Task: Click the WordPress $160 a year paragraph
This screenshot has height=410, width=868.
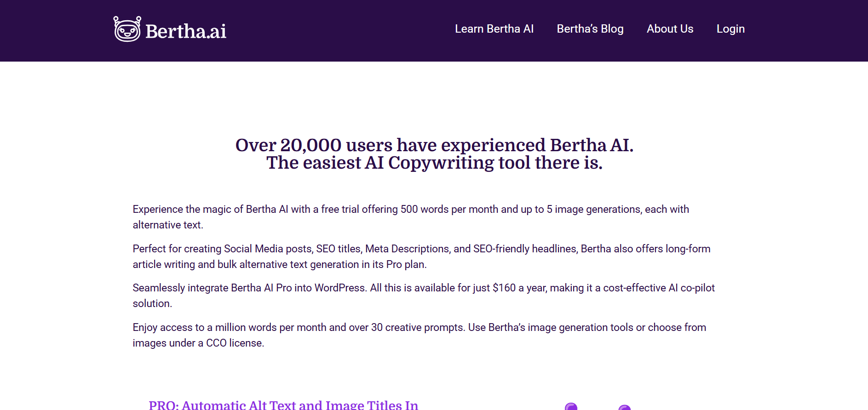Action: click(423, 288)
